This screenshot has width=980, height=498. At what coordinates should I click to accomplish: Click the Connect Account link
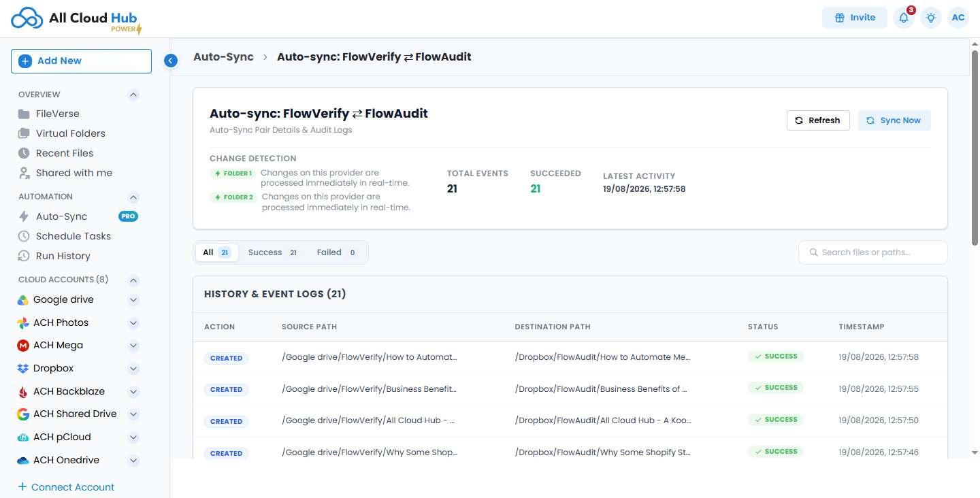pyautogui.click(x=66, y=487)
